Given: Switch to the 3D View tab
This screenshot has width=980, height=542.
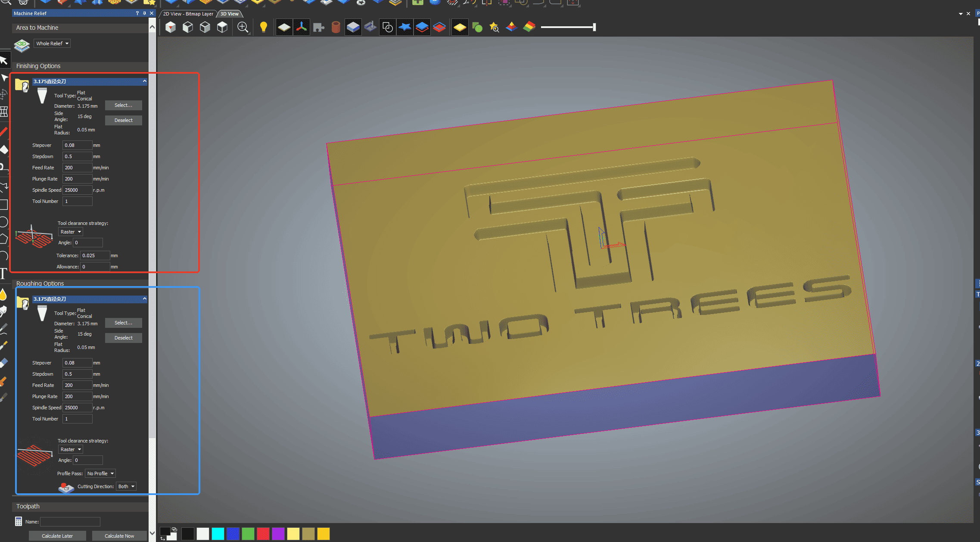Looking at the screenshot, I should (x=230, y=14).
